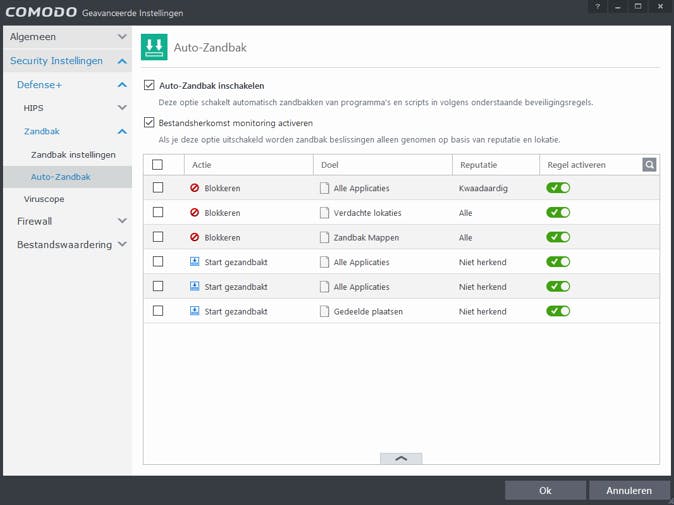
Task: Select Firewall in sidebar
Action: coord(34,221)
